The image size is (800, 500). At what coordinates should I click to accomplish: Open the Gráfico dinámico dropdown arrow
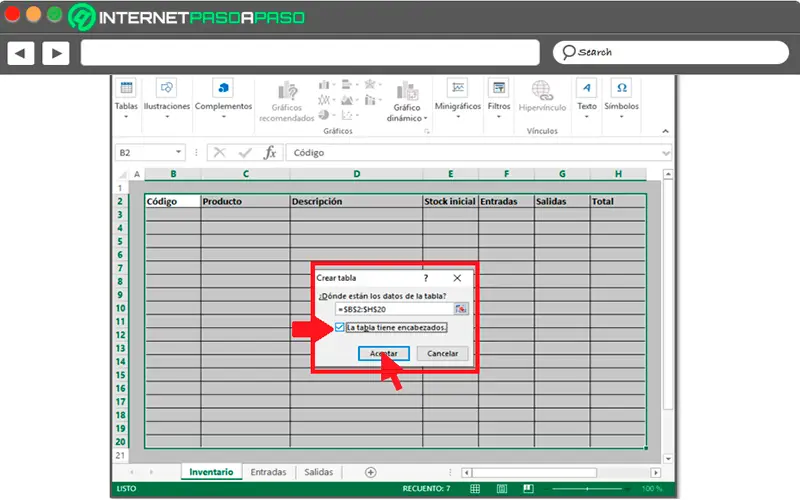426,118
